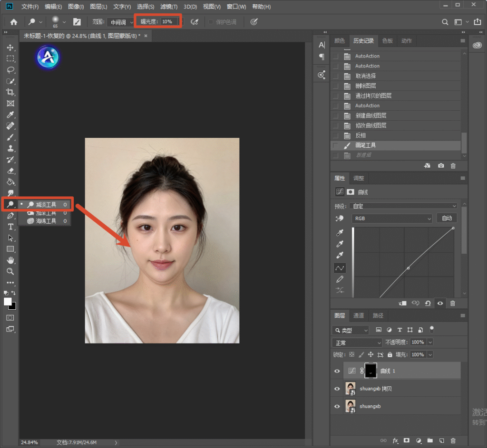Select the Move tool
The height and width of the screenshot is (448, 487).
tap(10, 48)
